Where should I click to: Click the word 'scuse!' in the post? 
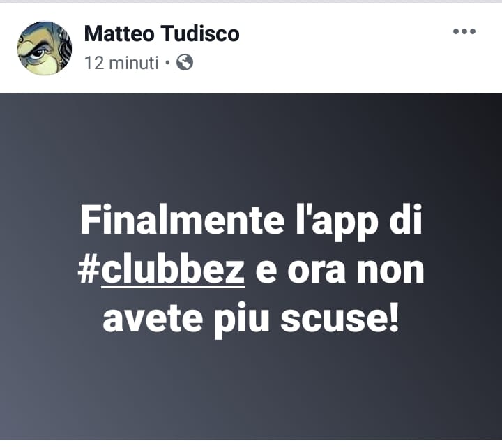tap(340, 318)
